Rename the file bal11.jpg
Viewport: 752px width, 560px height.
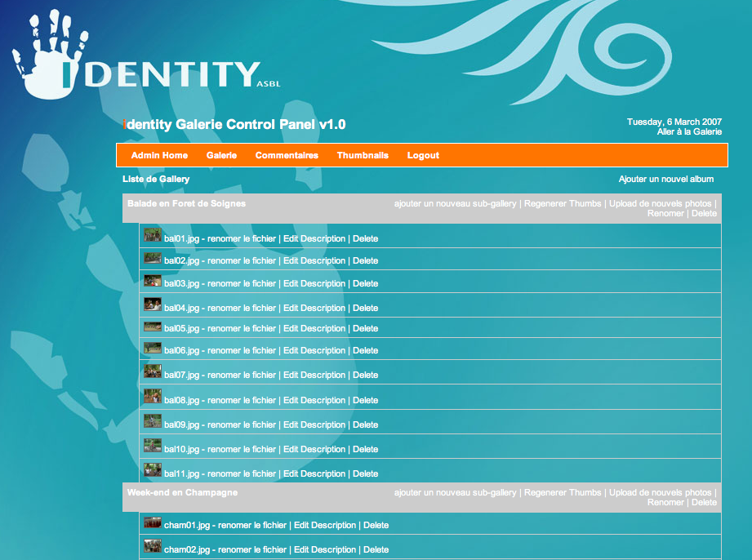[242, 473]
